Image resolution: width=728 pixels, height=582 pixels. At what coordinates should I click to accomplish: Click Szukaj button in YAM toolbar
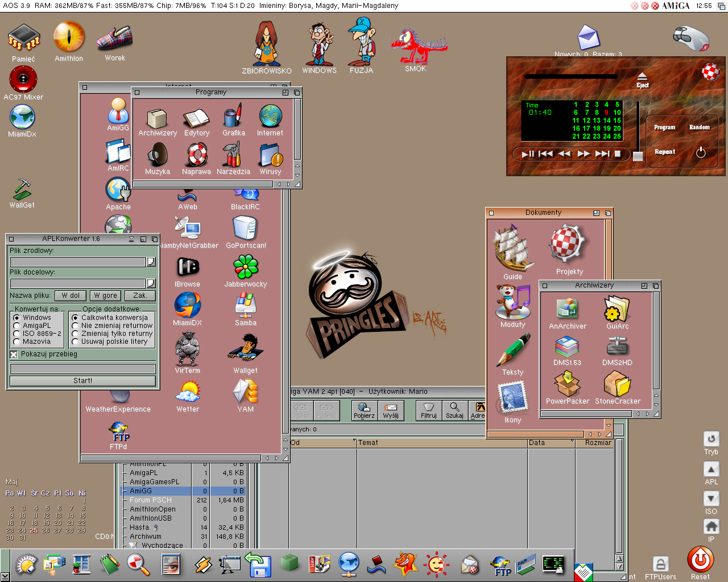pyautogui.click(x=454, y=410)
